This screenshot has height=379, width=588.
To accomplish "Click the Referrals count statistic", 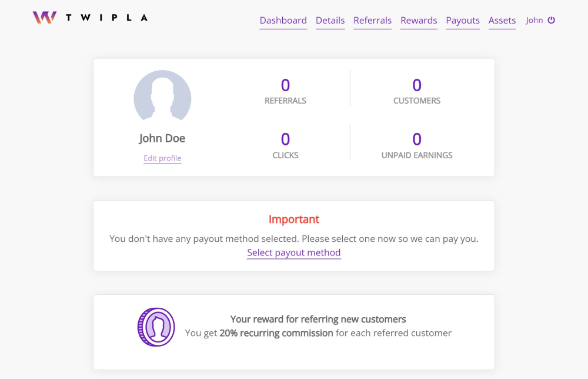I will (x=285, y=86).
